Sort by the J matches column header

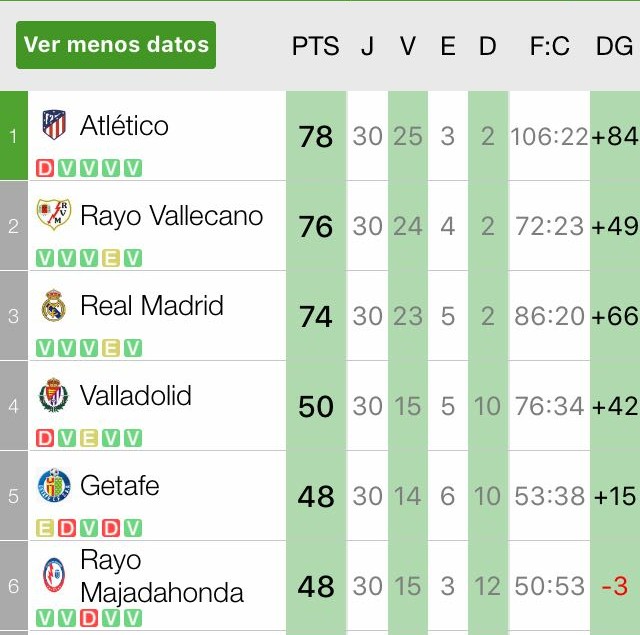point(367,46)
